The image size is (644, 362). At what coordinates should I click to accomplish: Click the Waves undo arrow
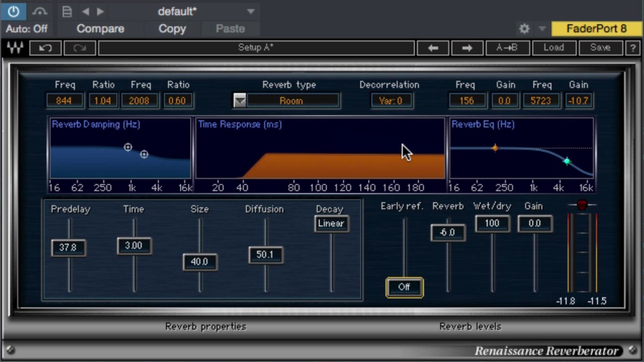coord(46,48)
